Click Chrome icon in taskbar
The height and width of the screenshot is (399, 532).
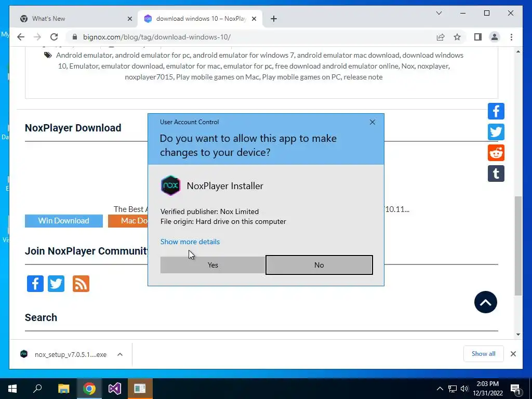(89, 389)
